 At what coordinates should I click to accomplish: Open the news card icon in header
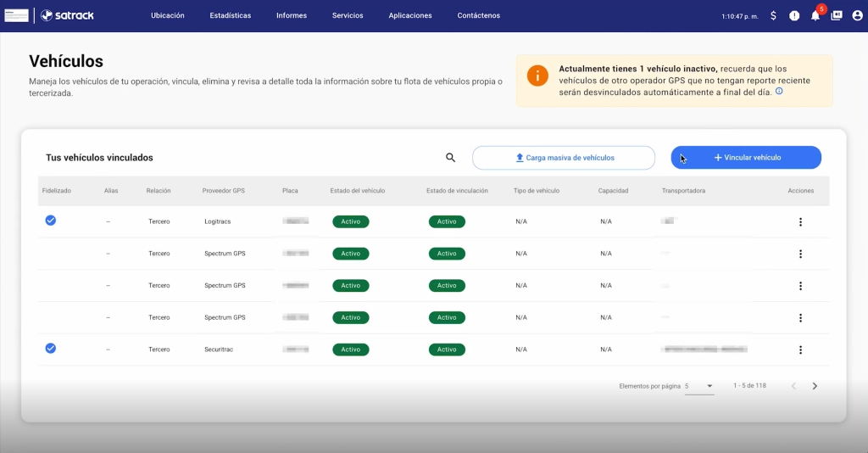(x=837, y=15)
